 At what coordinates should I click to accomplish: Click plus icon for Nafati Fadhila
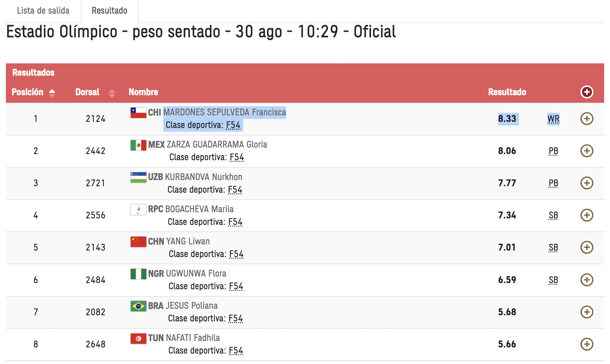(x=587, y=344)
